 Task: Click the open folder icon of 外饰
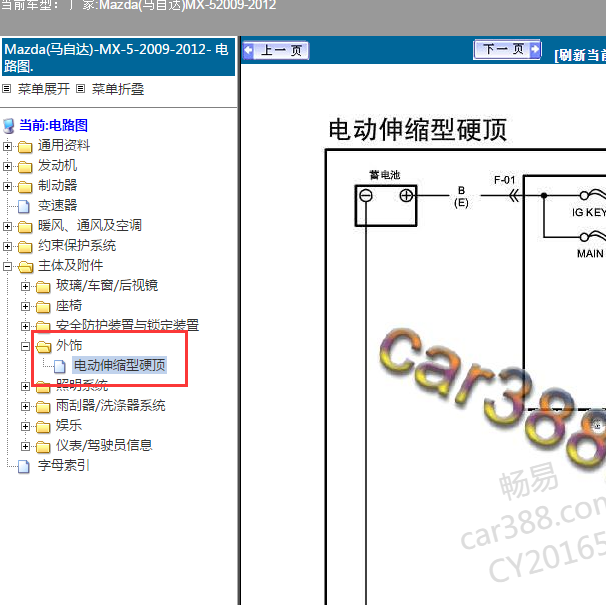click(44, 347)
